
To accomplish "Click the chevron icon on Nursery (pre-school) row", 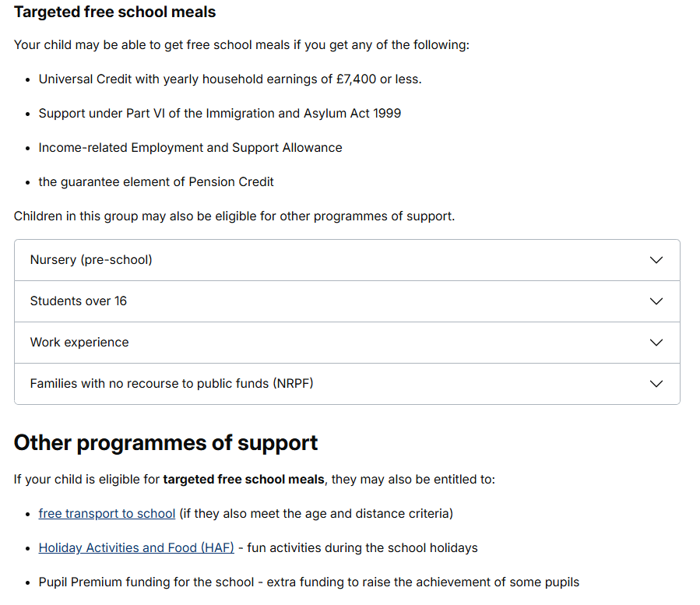I will coord(656,260).
